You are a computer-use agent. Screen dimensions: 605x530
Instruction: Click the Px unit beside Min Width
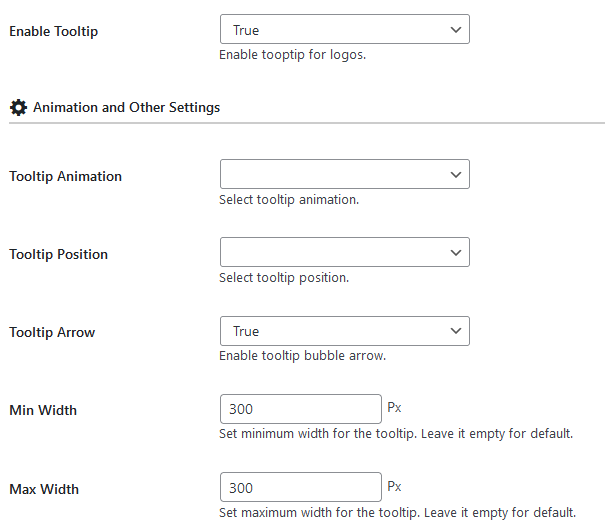pos(394,408)
